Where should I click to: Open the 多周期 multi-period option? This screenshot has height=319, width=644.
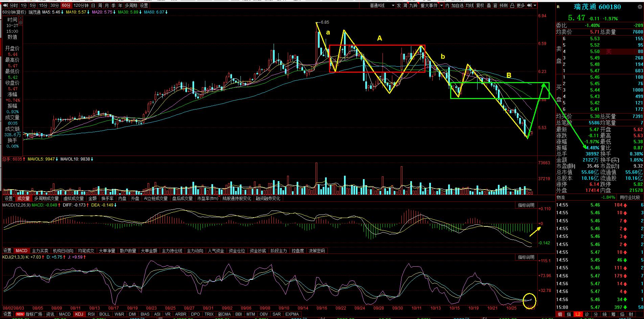point(131,5)
